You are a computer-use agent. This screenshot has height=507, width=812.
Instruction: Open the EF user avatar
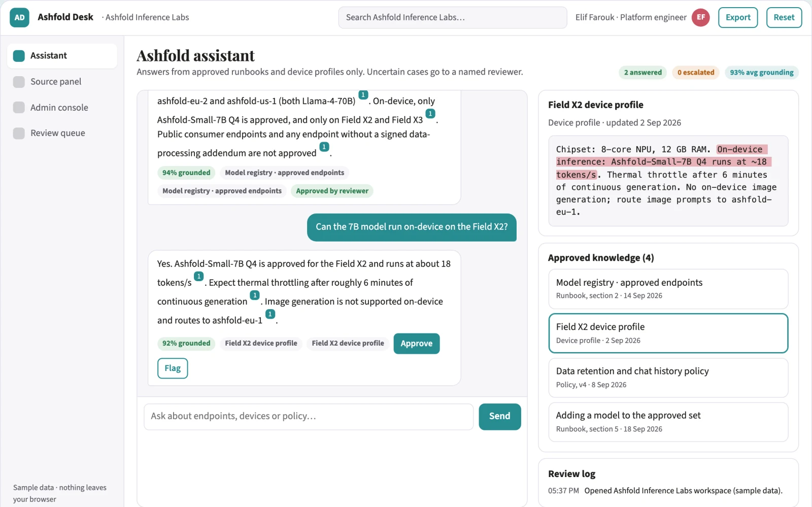point(700,17)
